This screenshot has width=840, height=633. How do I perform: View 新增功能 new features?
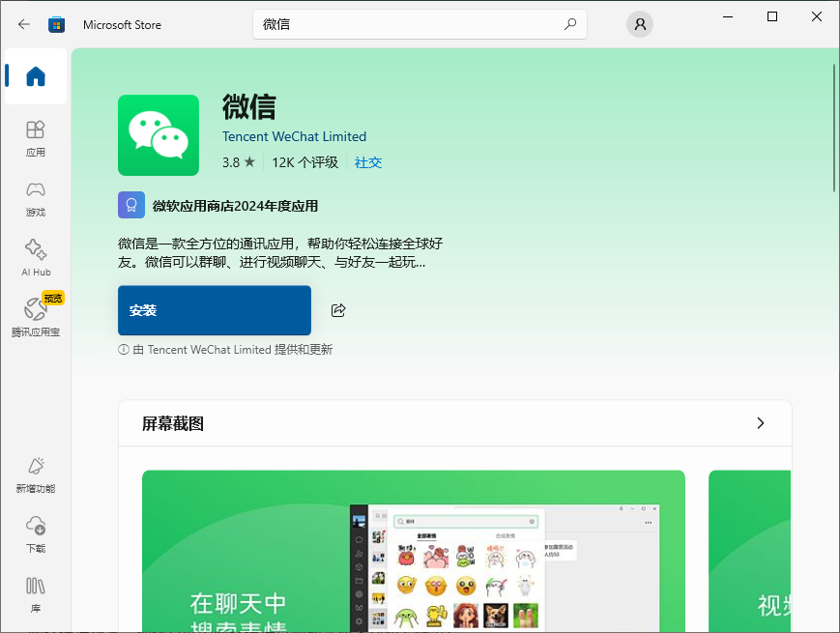[x=35, y=475]
